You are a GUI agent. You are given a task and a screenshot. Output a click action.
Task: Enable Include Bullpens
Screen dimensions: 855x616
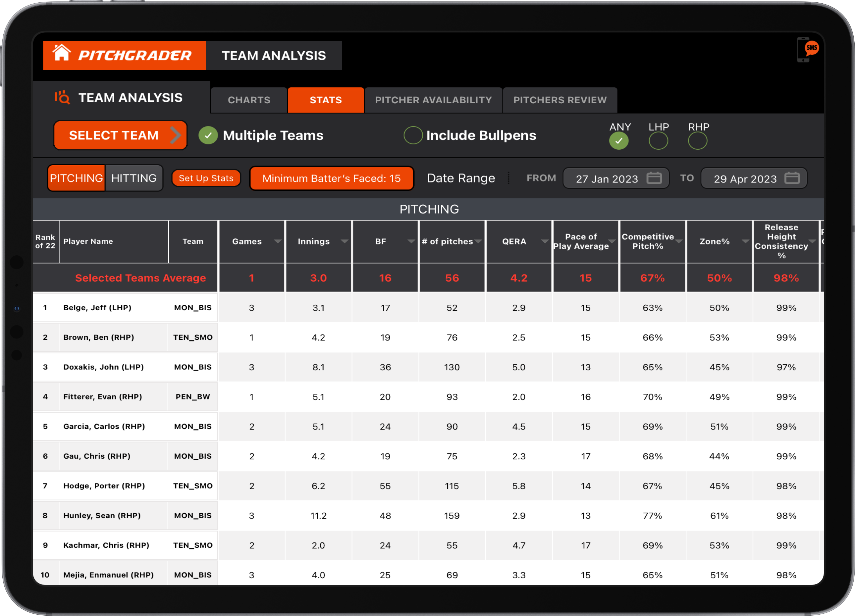[413, 135]
